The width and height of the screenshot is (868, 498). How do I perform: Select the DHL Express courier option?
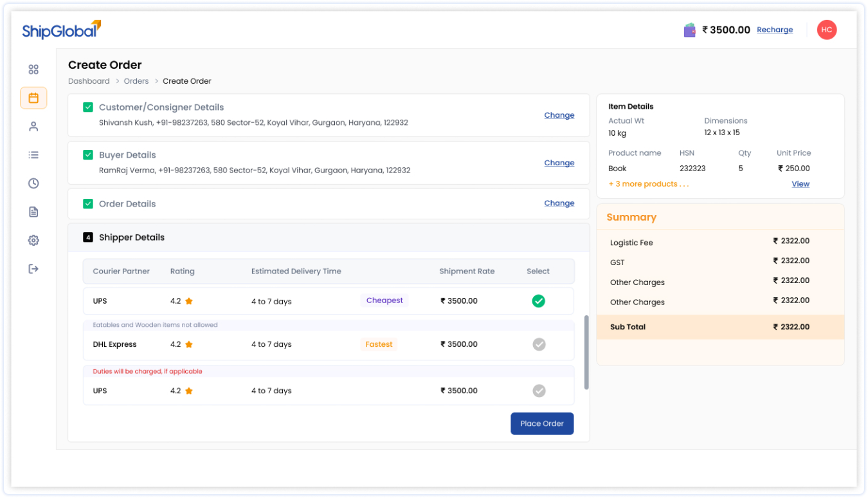539,344
